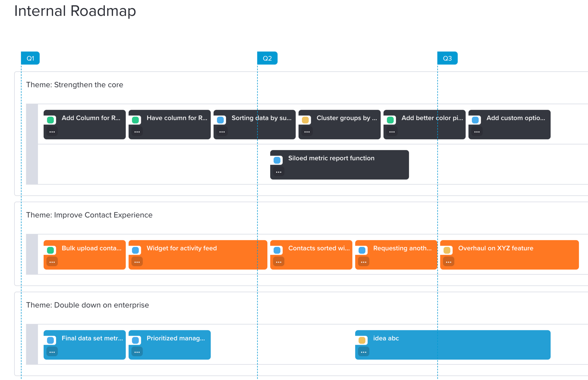Click yellow status swatch on Cluster groups card
The height and width of the screenshot is (380, 588).
pyautogui.click(x=305, y=120)
